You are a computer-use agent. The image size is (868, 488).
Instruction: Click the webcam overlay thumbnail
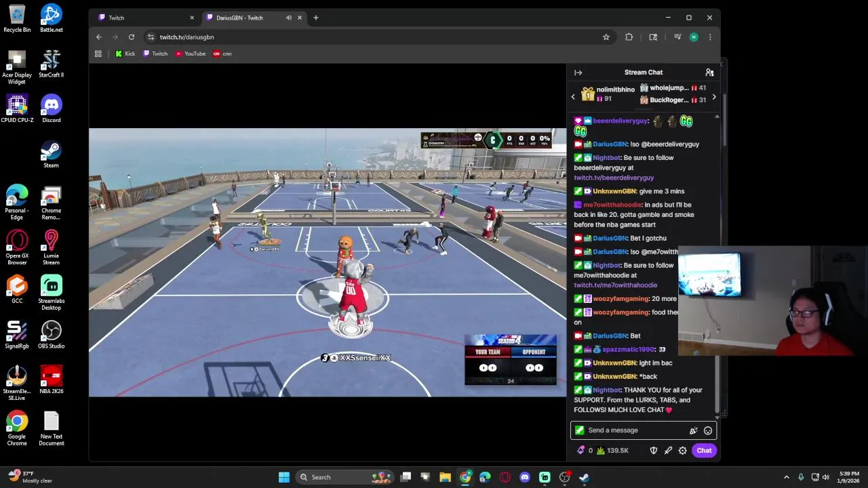pos(772,301)
